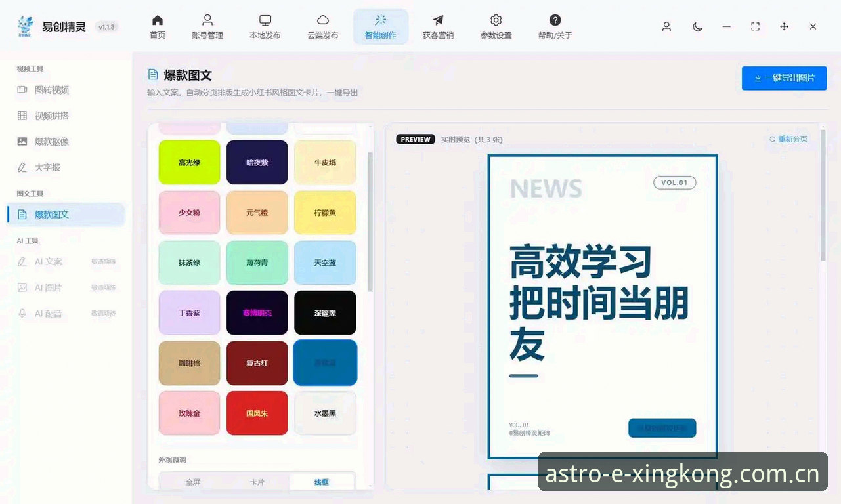Choose the 少女粉 color theme
Viewport: 841px width, 504px height.
pos(189,213)
